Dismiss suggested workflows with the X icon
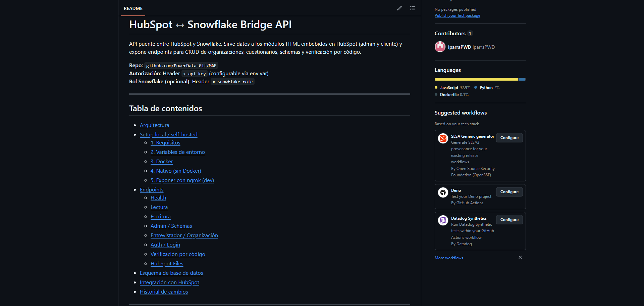Screen dimensions: 644x306 [x=520, y=257]
